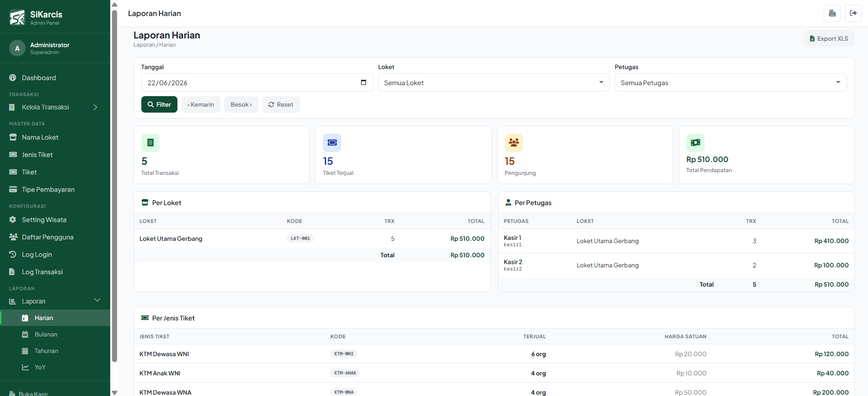
Task: Open the Petugas dropdown Semua Petugas
Action: pos(730,83)
